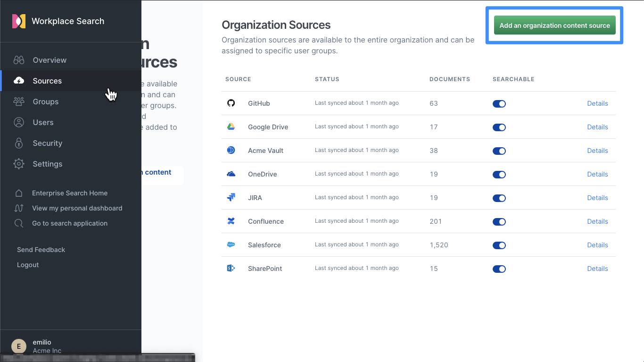Disable Google Drive searchable switch
644x362 pixels.
499,127
